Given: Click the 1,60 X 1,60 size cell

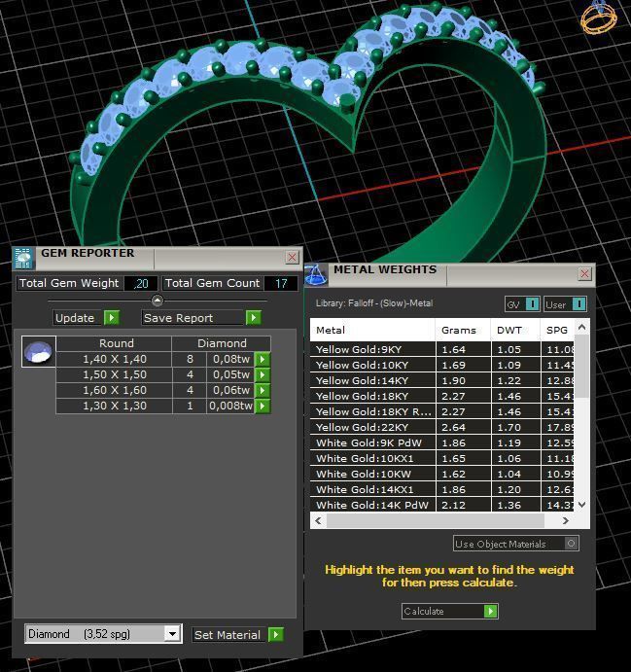Looking at the screenshot, I should 115,390.
